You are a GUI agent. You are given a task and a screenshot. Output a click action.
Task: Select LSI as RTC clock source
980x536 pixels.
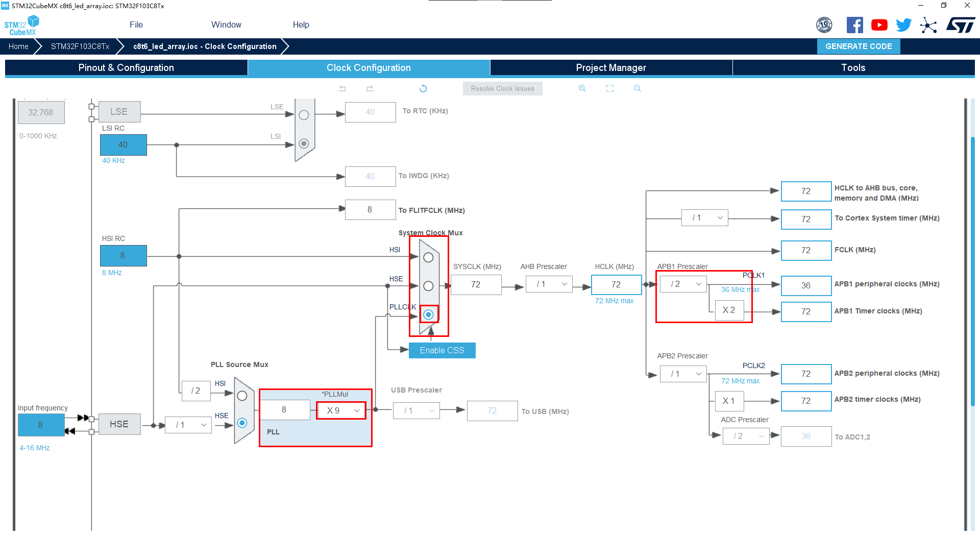(304, 143)
